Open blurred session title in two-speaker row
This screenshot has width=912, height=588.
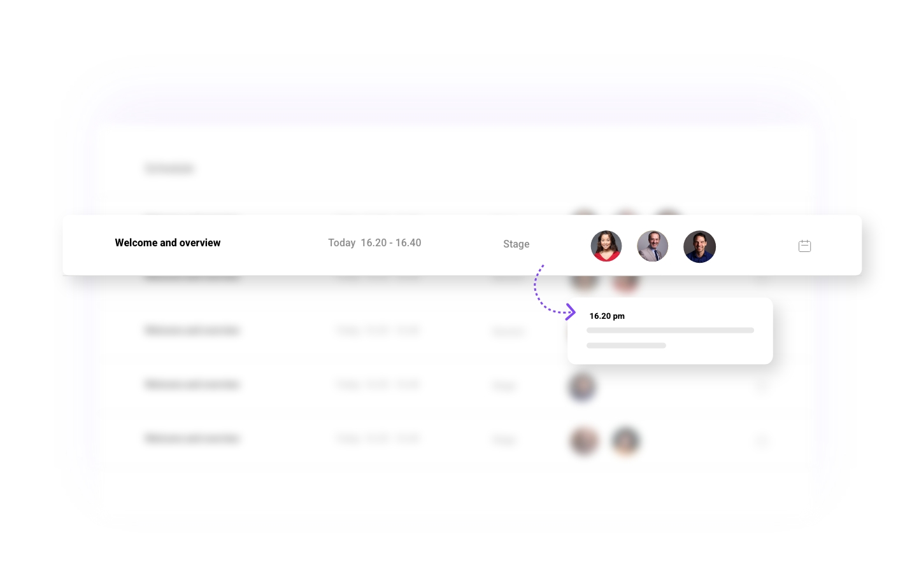pos(192,438)
